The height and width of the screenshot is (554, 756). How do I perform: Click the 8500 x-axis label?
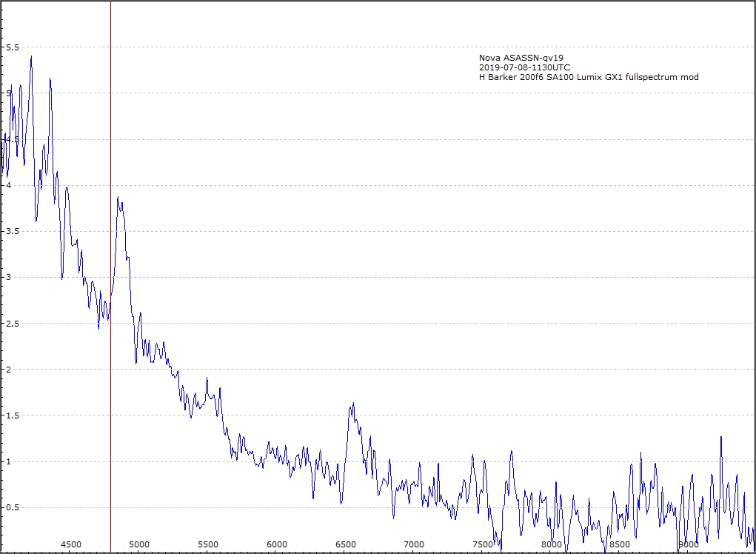(620, 544)
